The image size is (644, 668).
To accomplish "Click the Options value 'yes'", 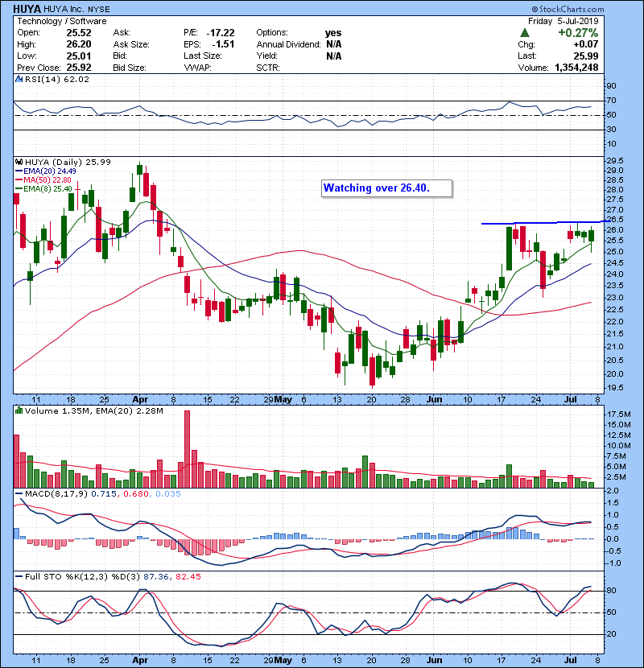I will 333,33.
